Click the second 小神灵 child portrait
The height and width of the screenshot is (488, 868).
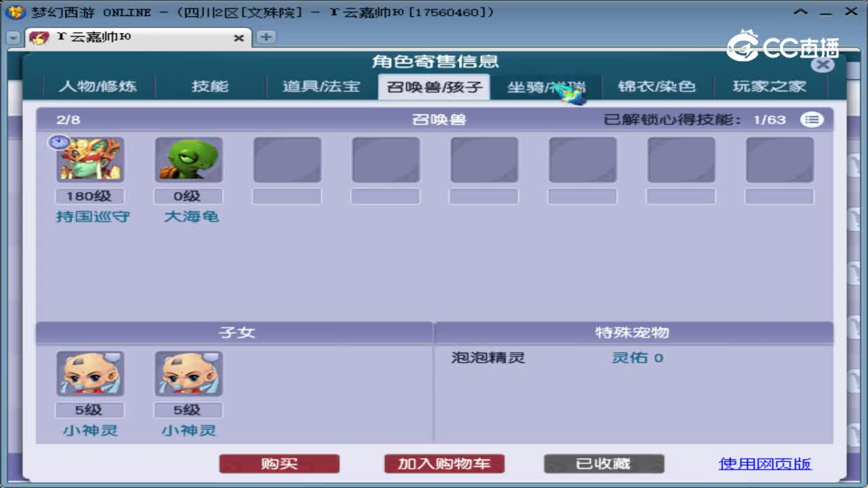[x=189, y=373]
